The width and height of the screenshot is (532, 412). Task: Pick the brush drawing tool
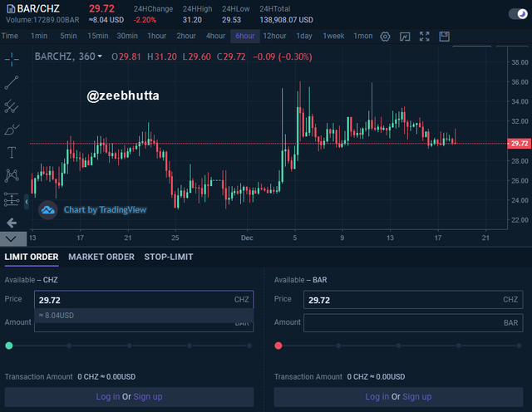(x=12, y=130)
